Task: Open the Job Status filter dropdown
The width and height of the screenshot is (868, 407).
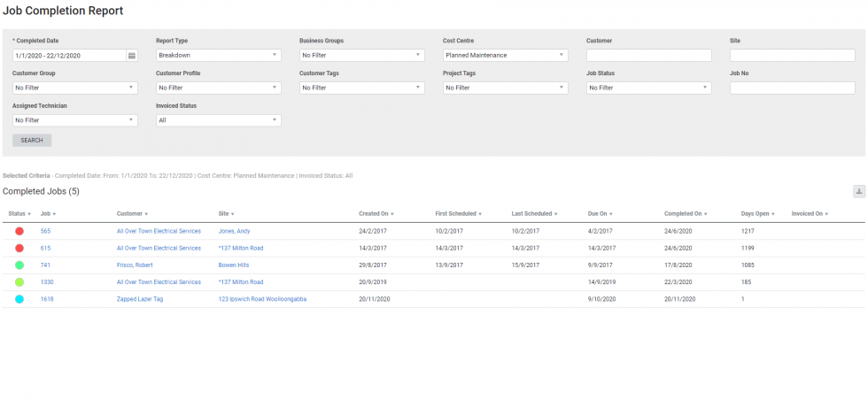Action: 648,88
